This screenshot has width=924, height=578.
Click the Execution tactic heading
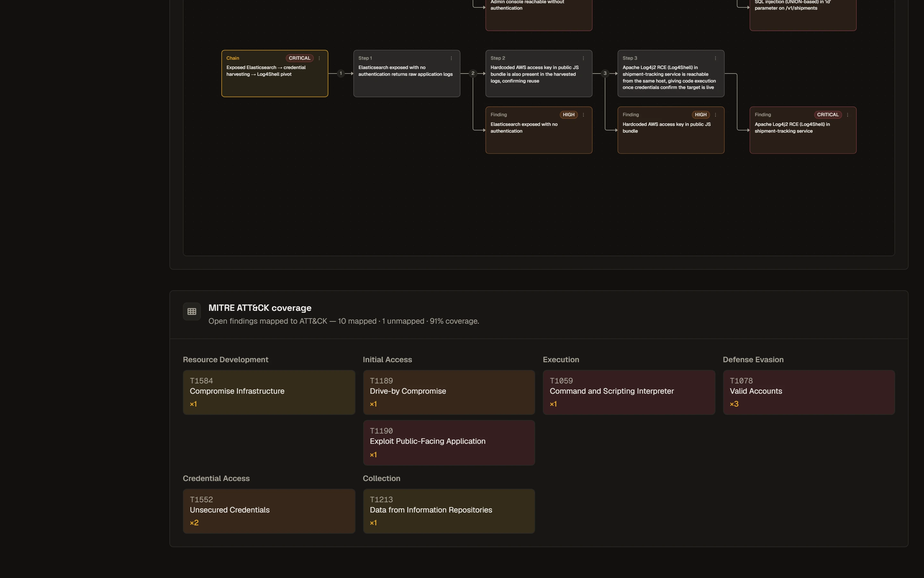561,360
